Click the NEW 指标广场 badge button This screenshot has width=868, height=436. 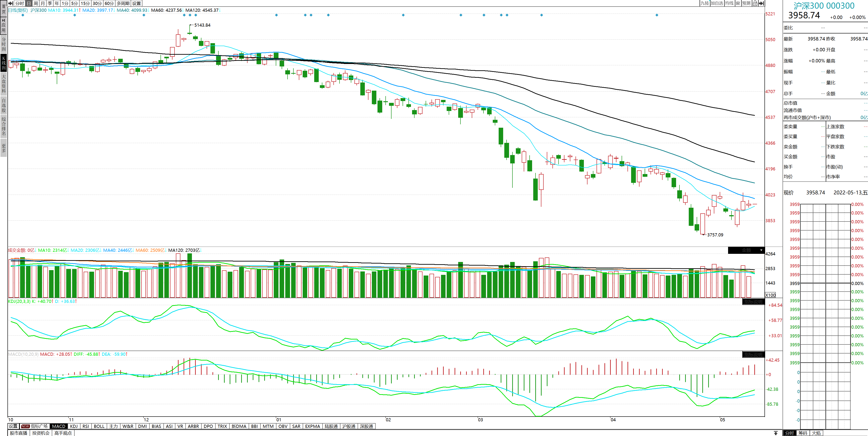point(34,426)
